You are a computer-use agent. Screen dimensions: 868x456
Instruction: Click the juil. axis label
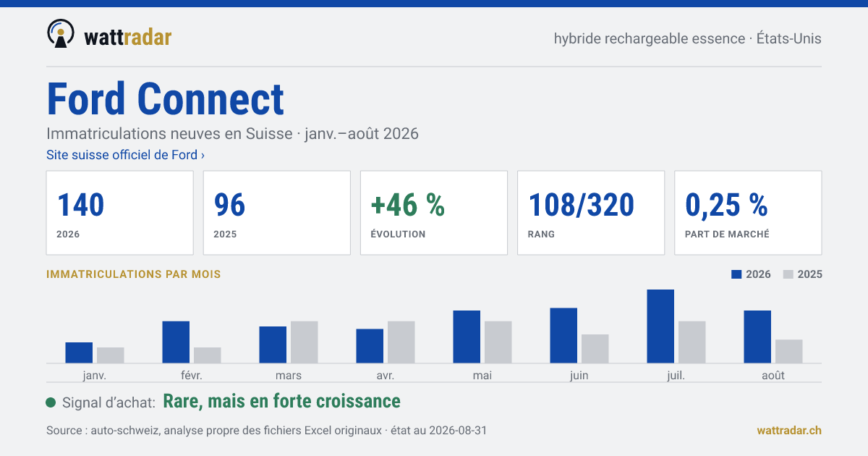[x=676, y=376]
